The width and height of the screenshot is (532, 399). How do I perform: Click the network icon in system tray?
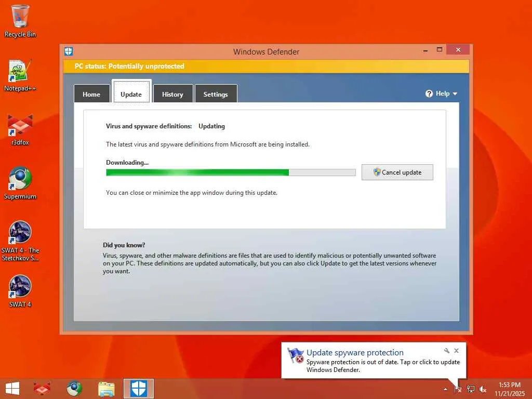[x=471, y=389]
